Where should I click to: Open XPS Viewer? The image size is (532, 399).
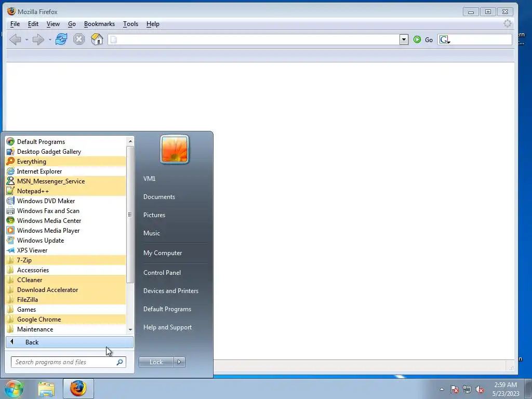click(66, 250)
